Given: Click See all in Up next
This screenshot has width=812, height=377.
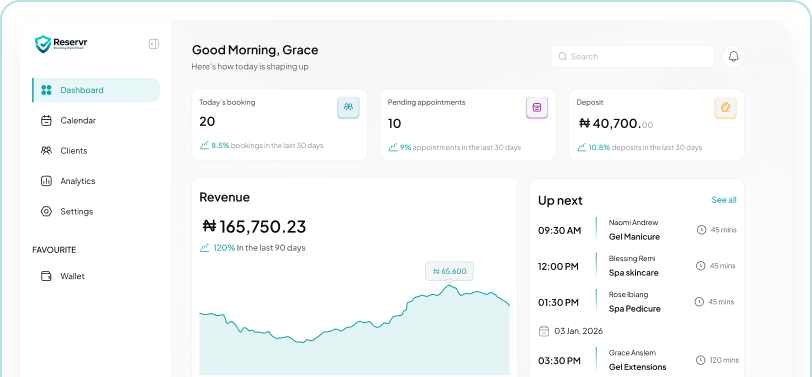Looking at the screenshot, I should [x=724, y=200].
